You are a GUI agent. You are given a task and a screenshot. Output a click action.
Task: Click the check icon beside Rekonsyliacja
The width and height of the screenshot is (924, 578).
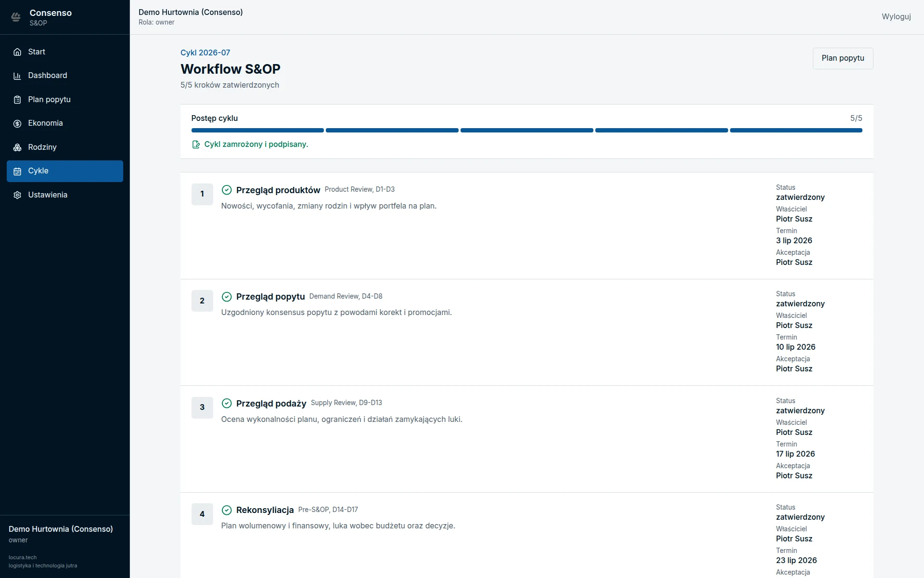(x=227, y=510)
